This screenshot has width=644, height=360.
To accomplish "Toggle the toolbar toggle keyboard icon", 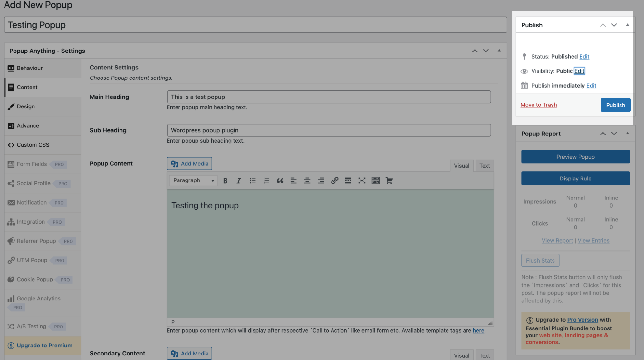I will pos(375,180).
